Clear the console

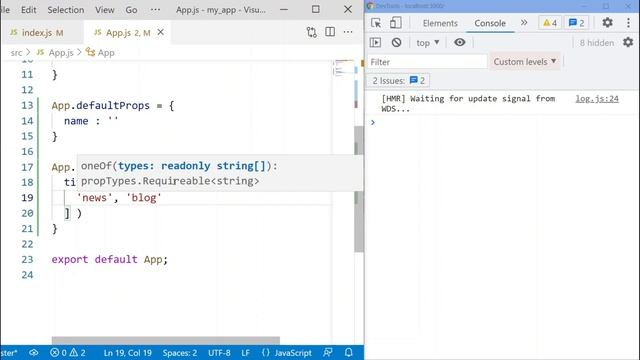tap(396, 42)
